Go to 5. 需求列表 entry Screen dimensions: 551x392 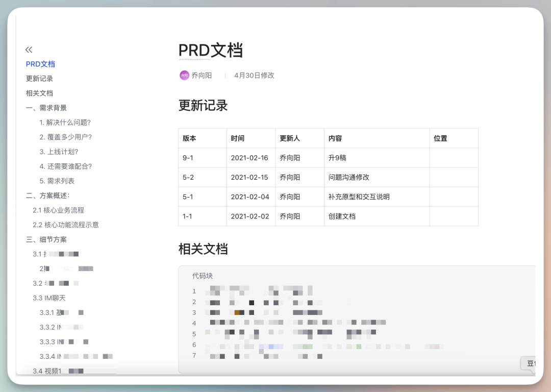point(57,181)
